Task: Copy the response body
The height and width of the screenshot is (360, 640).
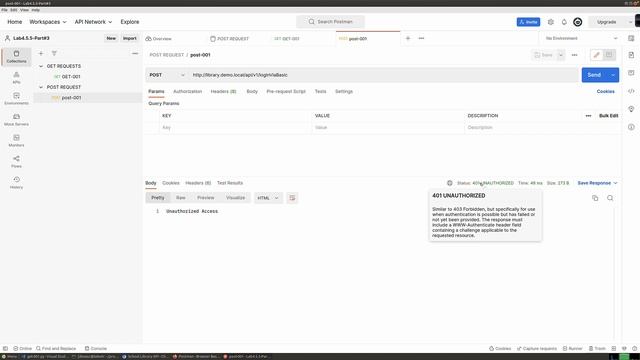Action: coord(595,198)
